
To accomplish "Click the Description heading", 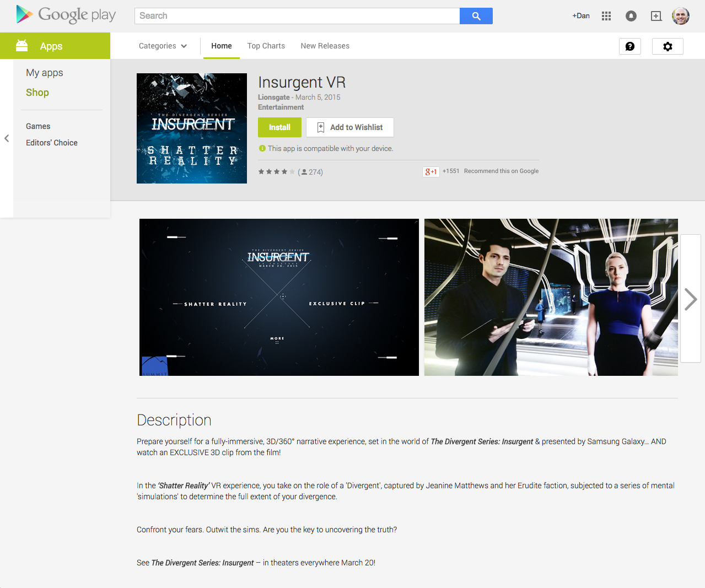I will click(x=174, y=420).
